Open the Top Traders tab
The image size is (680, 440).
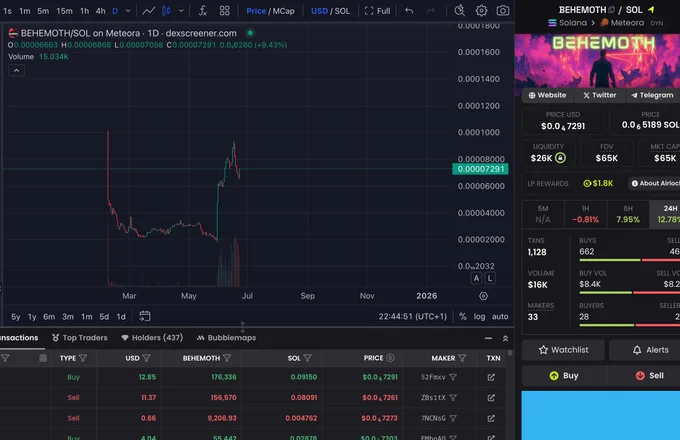tap(80, 338)
